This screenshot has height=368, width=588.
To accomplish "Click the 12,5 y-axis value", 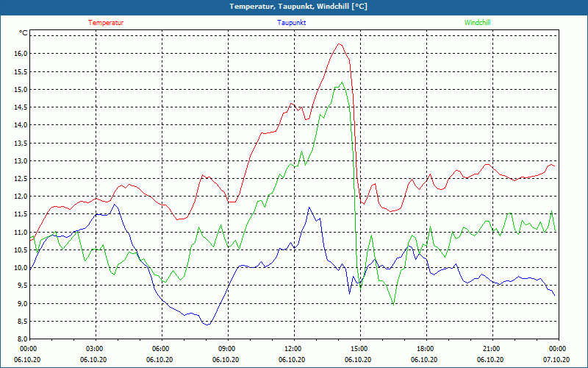I will pyautogui.click(x=21, y=179).
